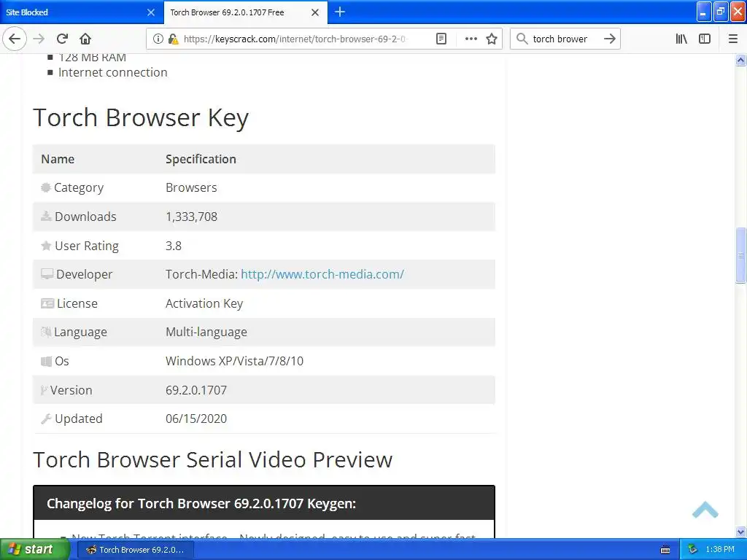Click the keyboard icon in taskbar tray
Viewport: 747px width, 560px height.
tap(665, 550)
